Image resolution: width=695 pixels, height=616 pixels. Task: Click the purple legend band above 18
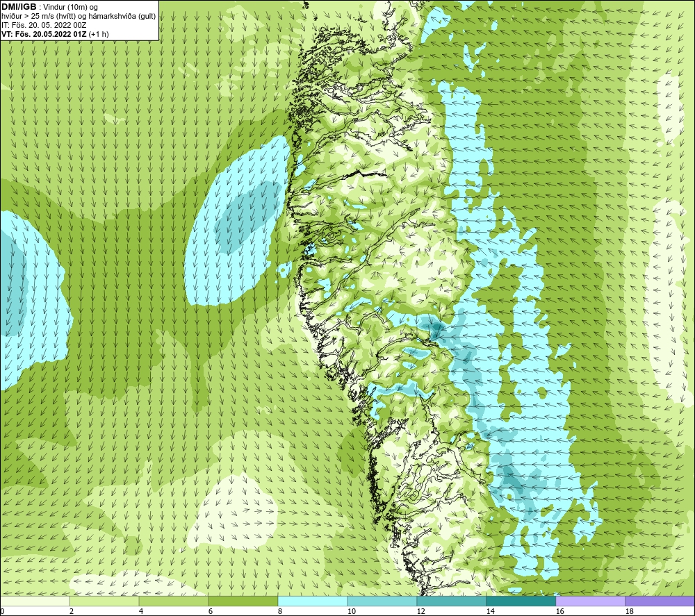click(660, 601)
